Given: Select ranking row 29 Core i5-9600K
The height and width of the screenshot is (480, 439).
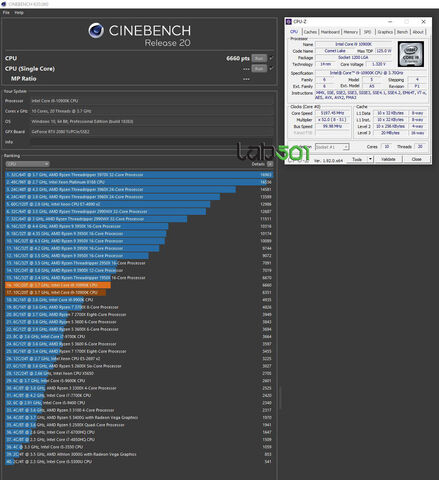Looking at the screenshot, I should tap(139, 381).
